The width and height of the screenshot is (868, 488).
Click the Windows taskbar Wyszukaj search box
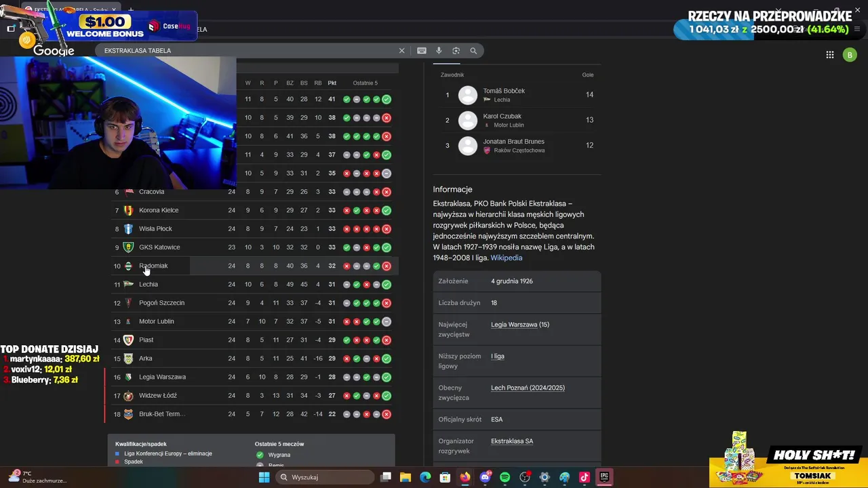[x=324, y=477]
